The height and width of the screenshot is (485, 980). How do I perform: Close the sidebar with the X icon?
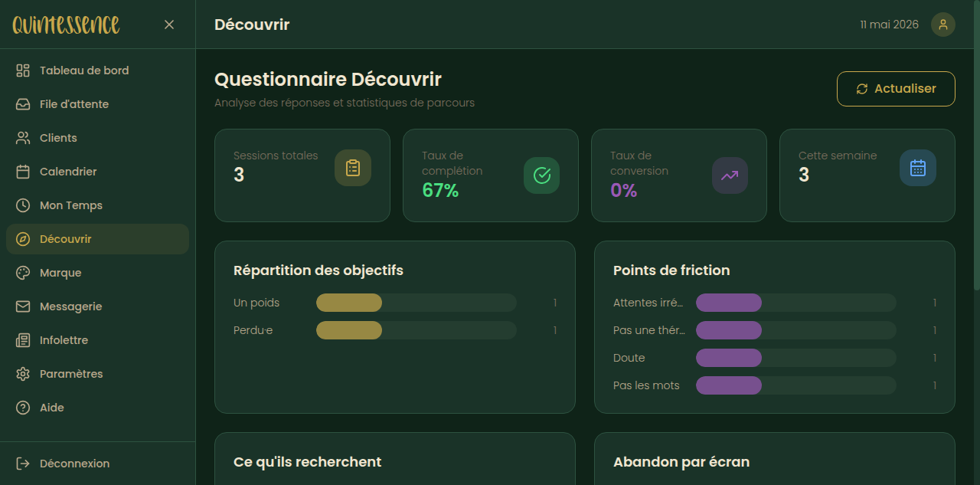(x=169, y=25)
